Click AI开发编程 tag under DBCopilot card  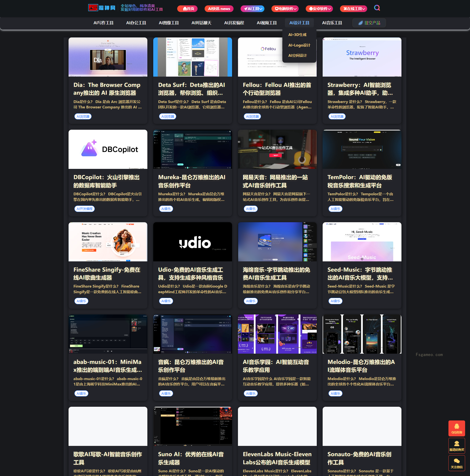[84, 209]
